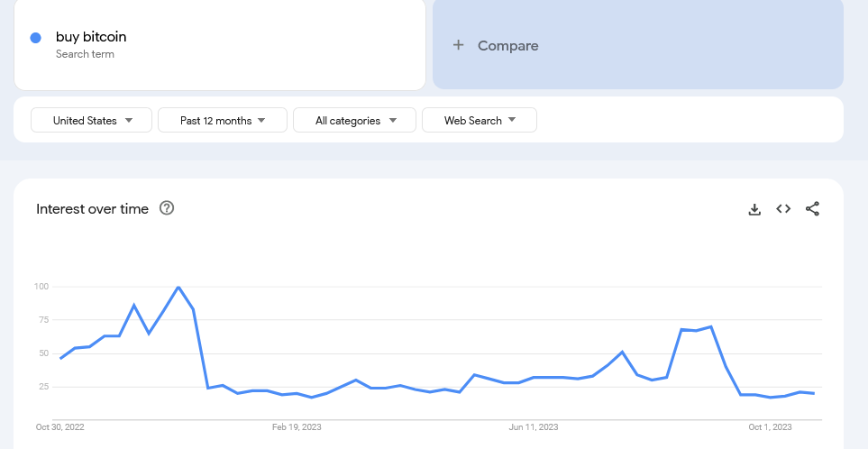Click the blue dot beside buy bitcoin
Viewport: 868px width, 449px height.
(x=35, y=38)
